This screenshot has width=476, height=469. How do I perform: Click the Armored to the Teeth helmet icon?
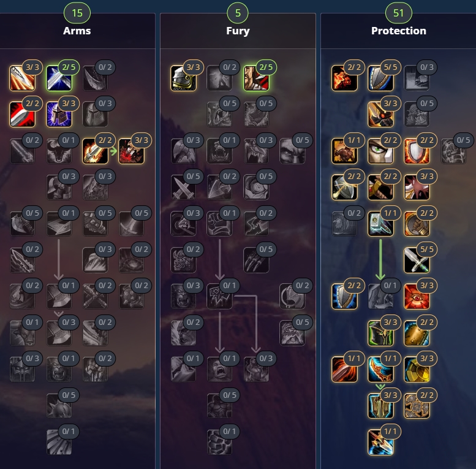click(183, 78)
